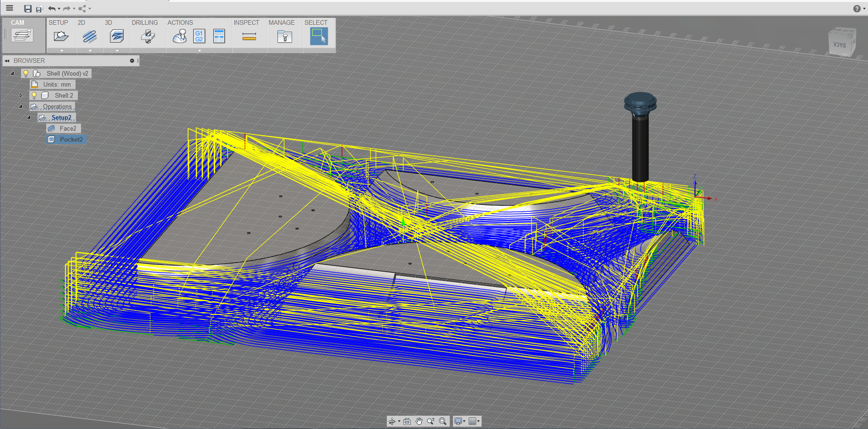Viewport: 868px width, 429px height.
Task: Click the Undo arrow
Action: click(52, 8)
